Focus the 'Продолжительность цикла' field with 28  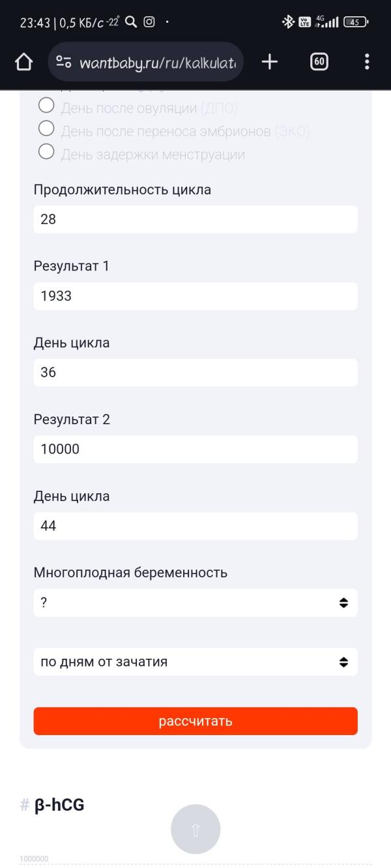(x=195, y=220)
